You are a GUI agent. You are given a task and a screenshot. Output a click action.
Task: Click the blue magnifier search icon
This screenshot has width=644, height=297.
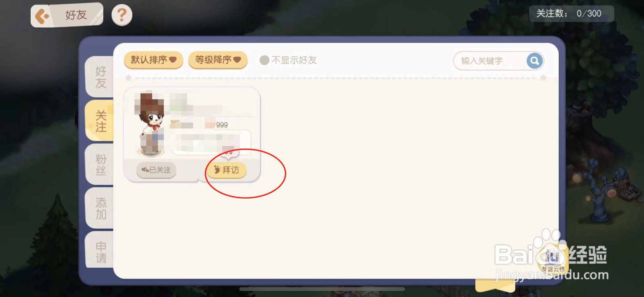coord(535,61)
